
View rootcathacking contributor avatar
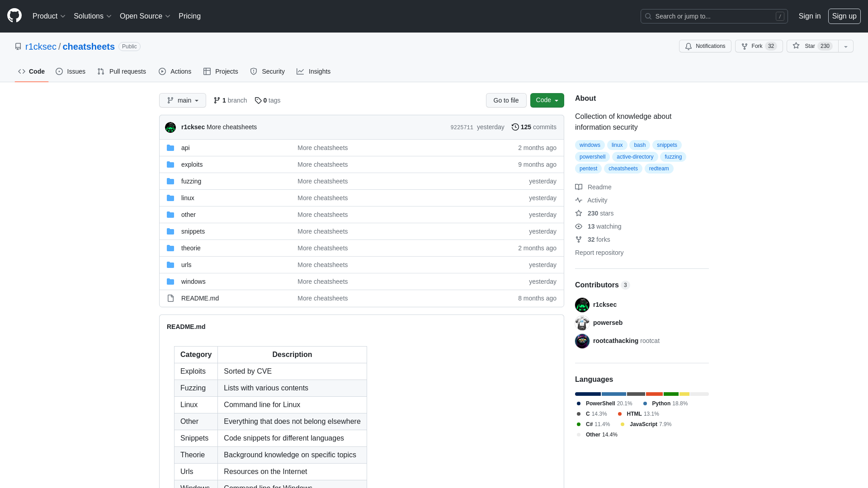click(582, 341)
